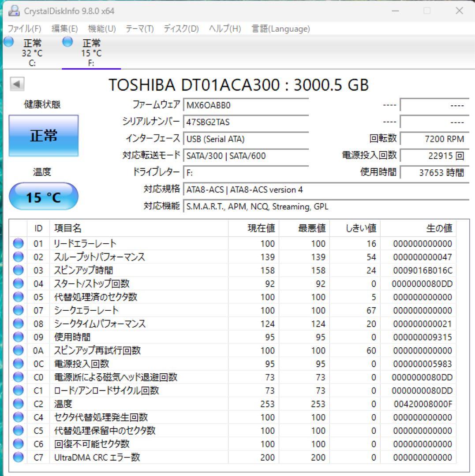Click the status icon for ID 03 row
This screenshot has width=475, height=476.
click(19, 270)
